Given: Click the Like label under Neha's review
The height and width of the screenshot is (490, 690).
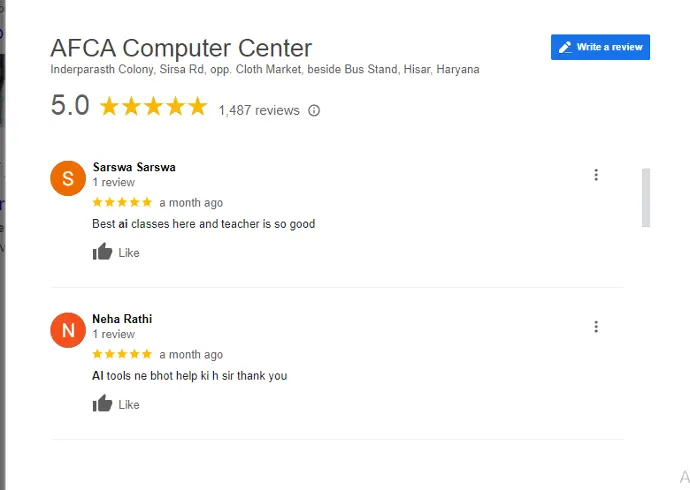Looking at the screenshot, I should click(129, 405).
